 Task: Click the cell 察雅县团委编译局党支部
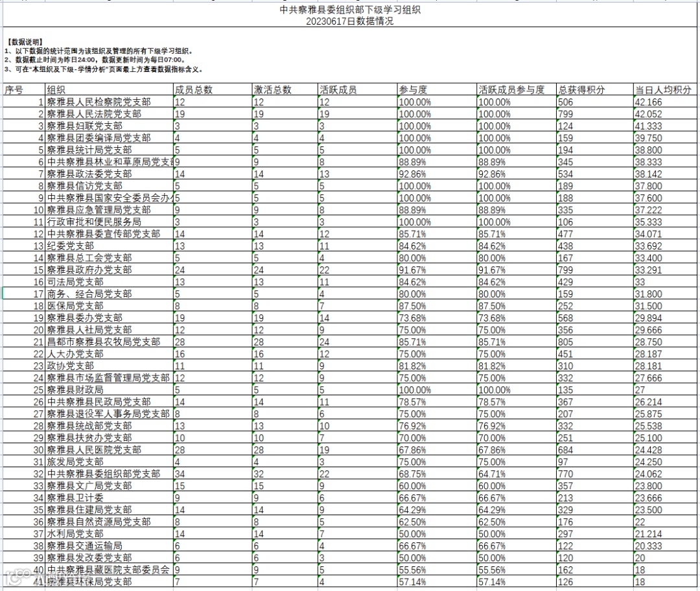(110, 138)
